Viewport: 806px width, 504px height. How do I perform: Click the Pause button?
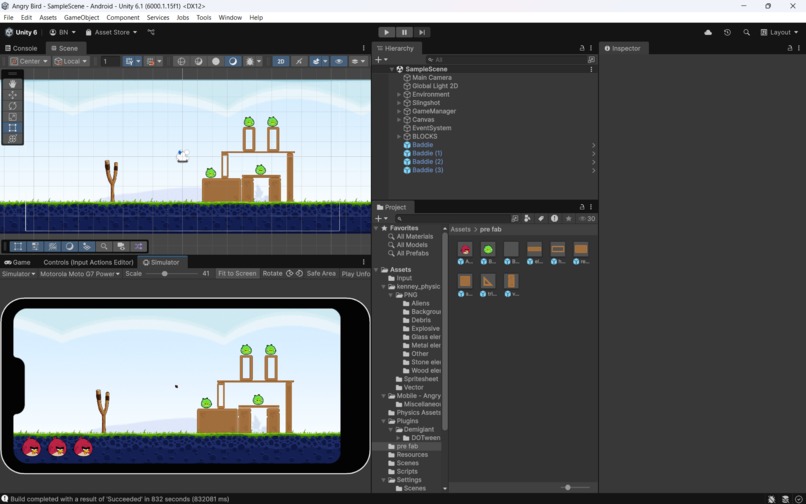tap(404, 32)
